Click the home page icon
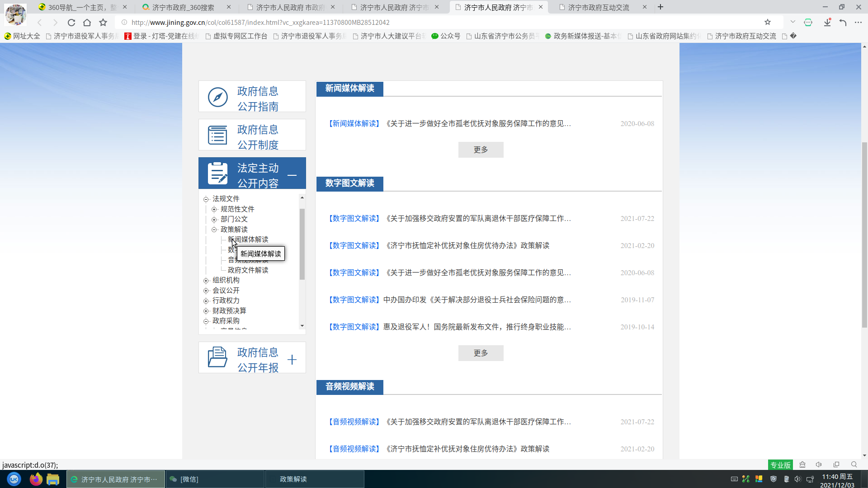The height and width of the screenshot is (488, 868). (87, 23)
